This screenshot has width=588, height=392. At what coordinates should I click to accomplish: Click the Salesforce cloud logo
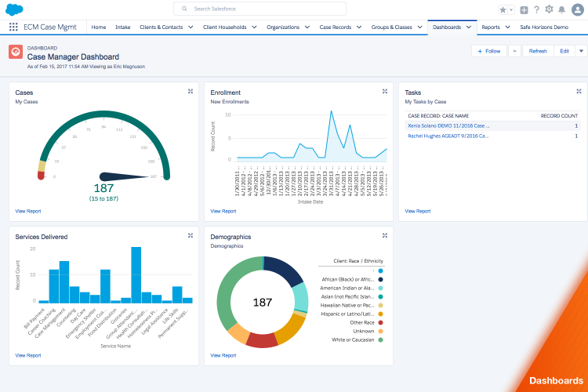click(x=14, y=9)
